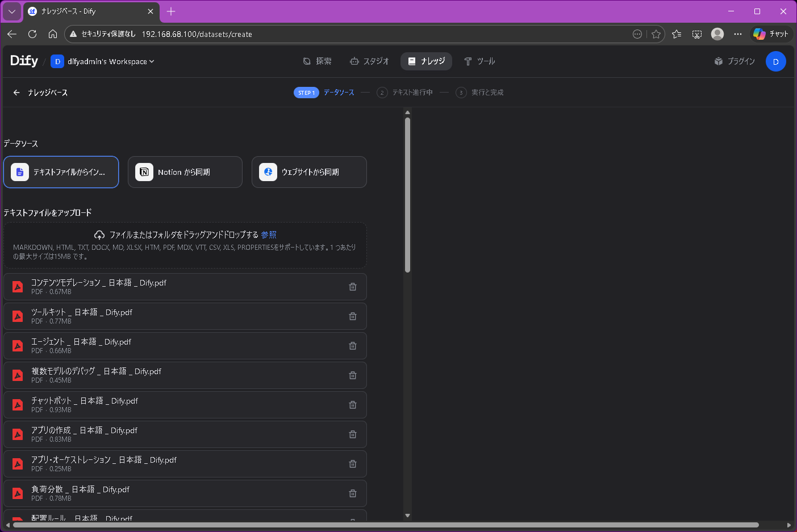Open the 探索 tab
This screenshot has width=797, height=532.
tap(317, 61)
